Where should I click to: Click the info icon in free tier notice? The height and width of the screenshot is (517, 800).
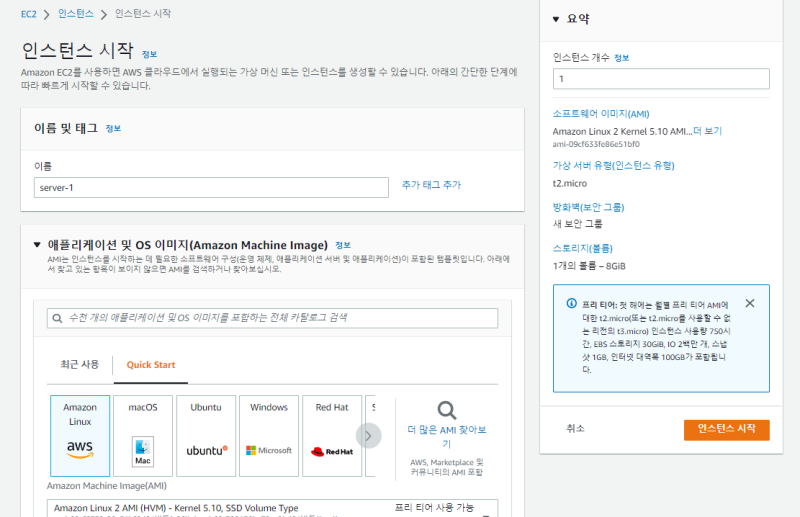click(x=571, y=304)
